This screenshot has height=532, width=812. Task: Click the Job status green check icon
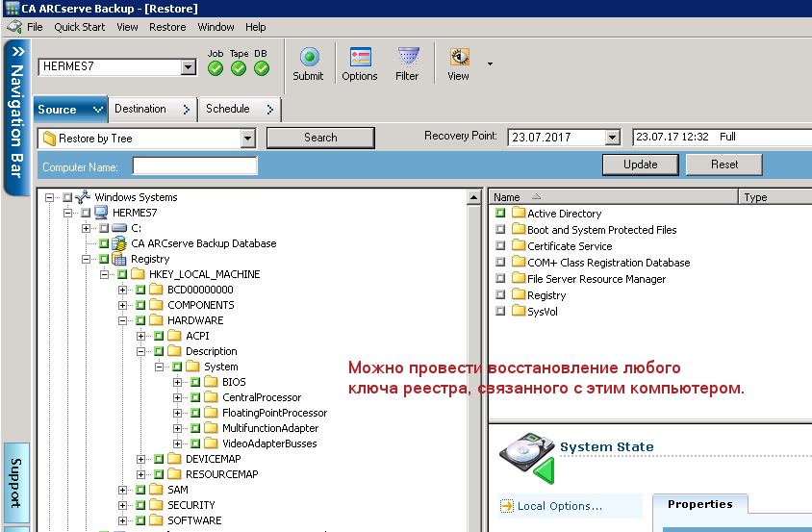coord(216,68)
